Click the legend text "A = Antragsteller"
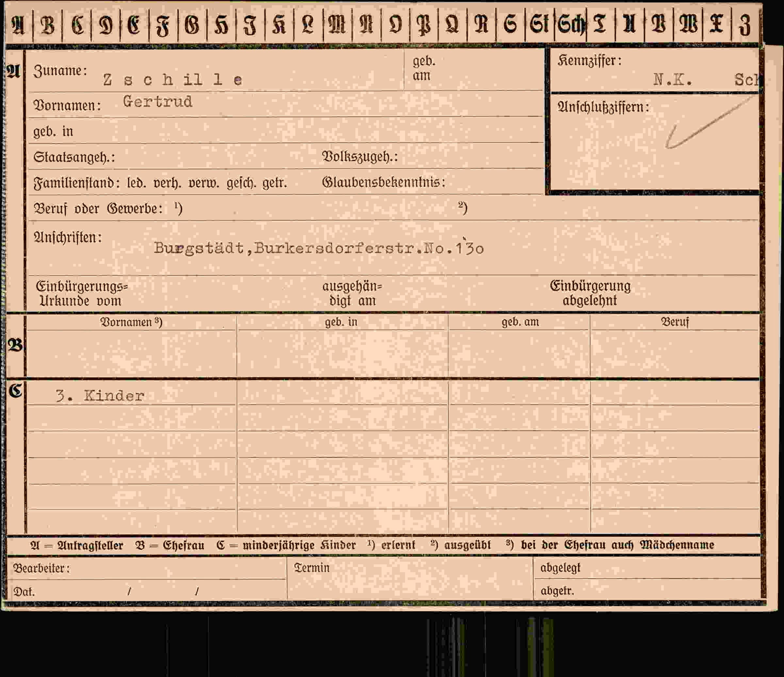The height and width of the screenshot is (677, 784). point(77,545)
